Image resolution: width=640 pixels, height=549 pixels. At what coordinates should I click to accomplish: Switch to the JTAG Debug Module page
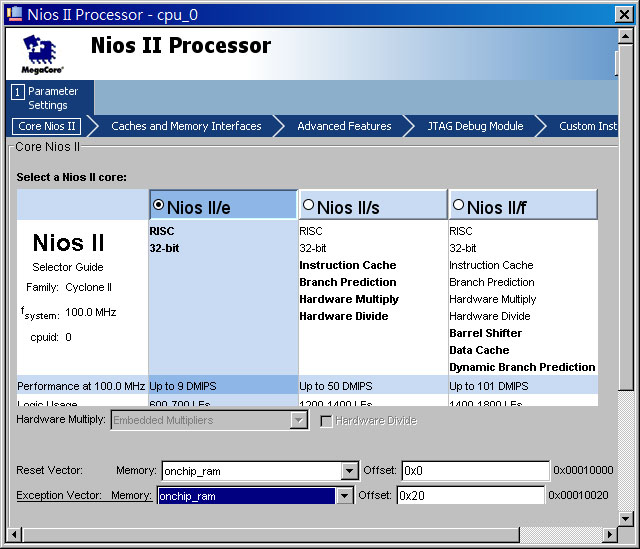point(475,126)
